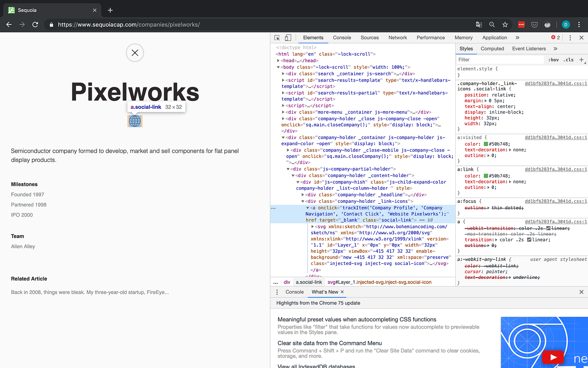Click the error count badge showing 2
The height and width of the screenshot is (368, 588).
pyautogui.click(x=555, y=37)
